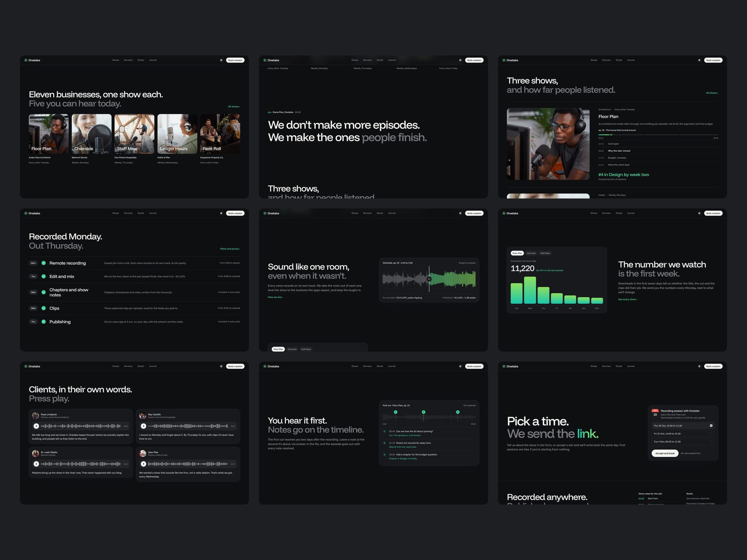Follow the How we mix link
The height and width of the screenshot is (560, 747).
(x=275, y=297)
